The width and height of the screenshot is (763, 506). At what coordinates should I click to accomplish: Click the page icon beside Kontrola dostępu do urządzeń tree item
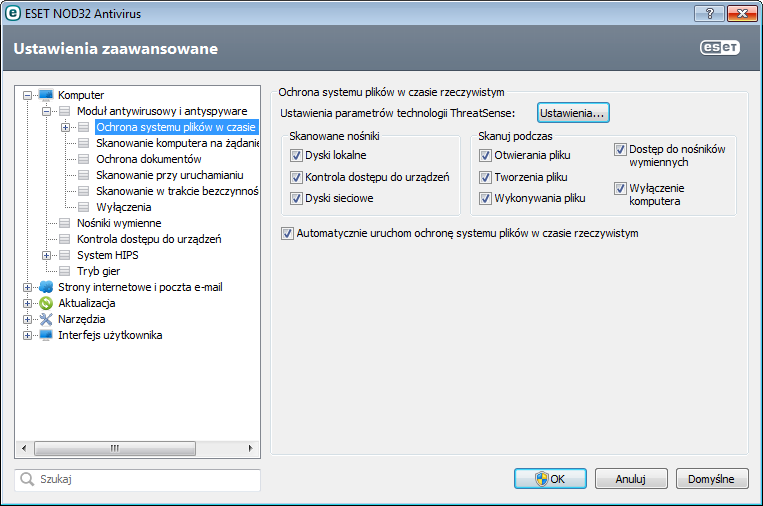(65, 239)
